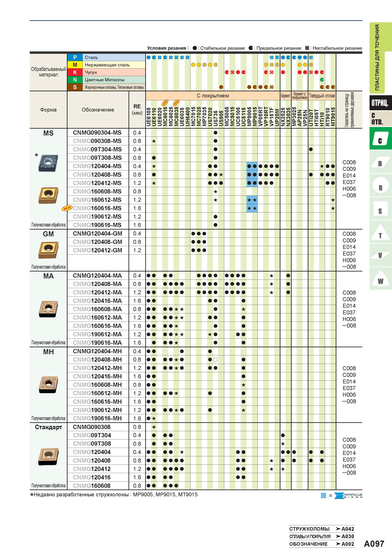Click the yellow M stainless steel swatch
This screenshot has width=392, height=555.
click(75, 65)
